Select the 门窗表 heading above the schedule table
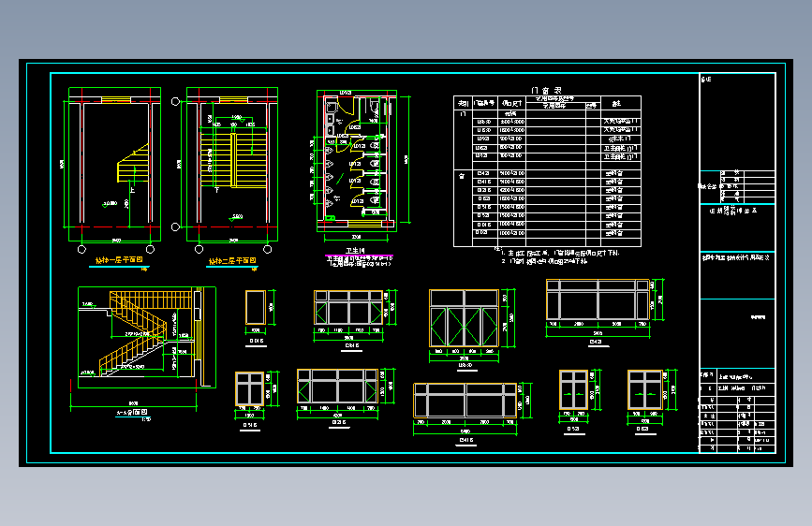 point(546,91)
